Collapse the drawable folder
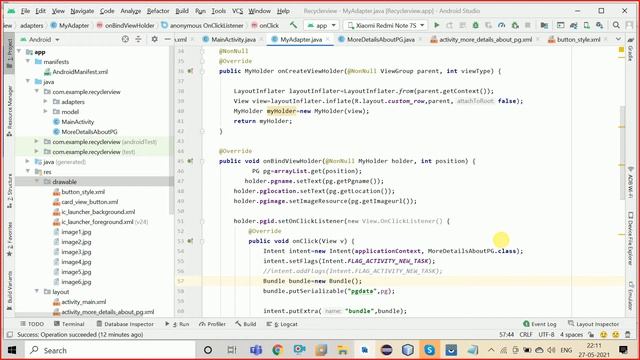This screenshot has height=360, width=640. coord(37,181)
